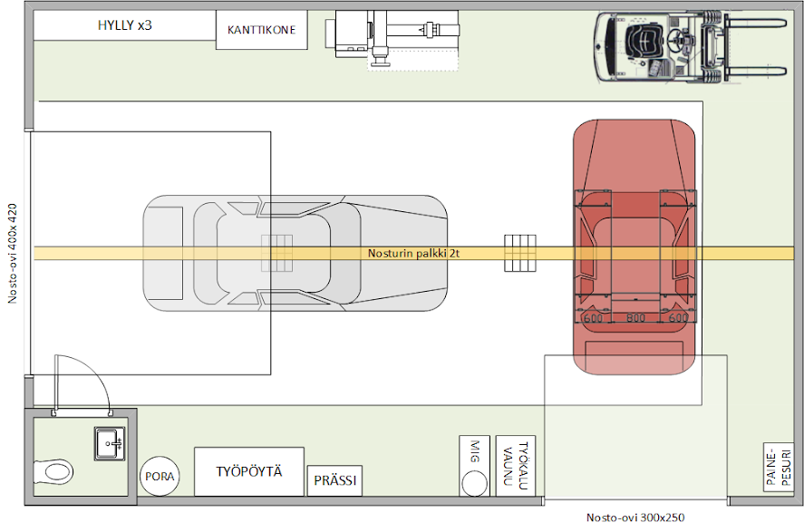Select the PAINE-PESURI box
The image size is (804, 532).
pos(779,467)
